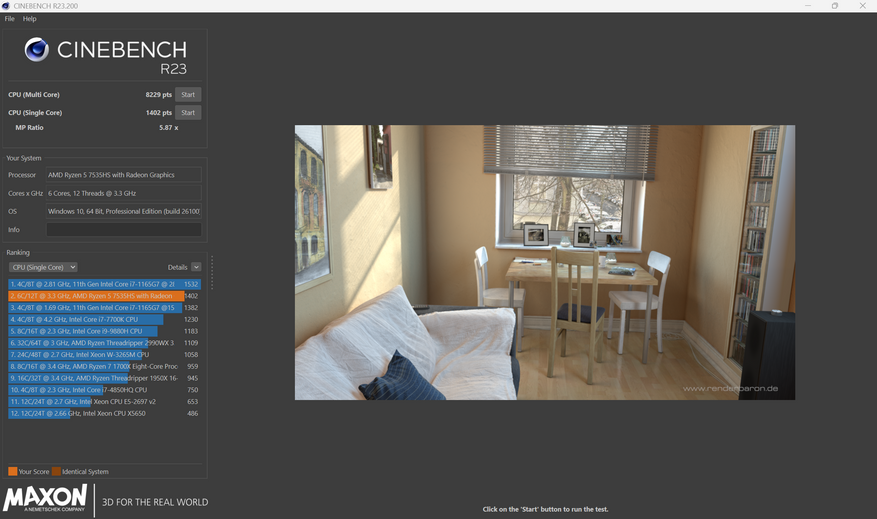Screen dimensions: 877x519
Task: Click the multi core score 8229 pts
Action: tap(158, 95)
